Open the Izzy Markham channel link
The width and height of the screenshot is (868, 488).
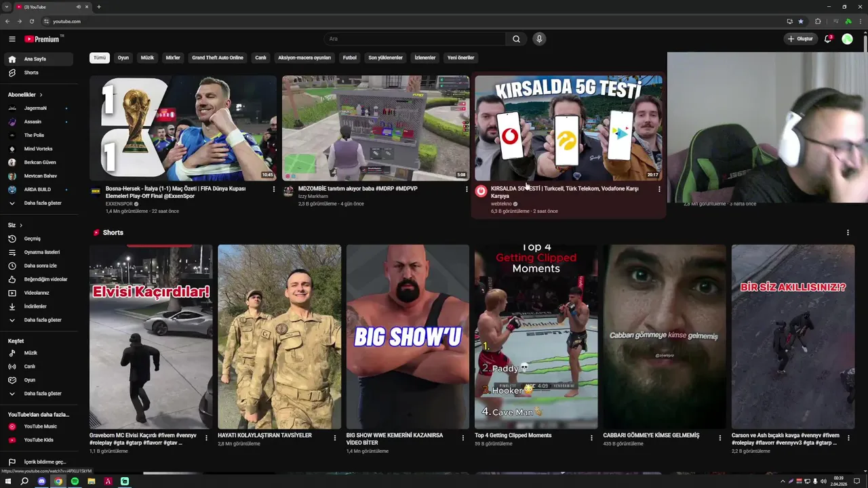click(313, 197)
